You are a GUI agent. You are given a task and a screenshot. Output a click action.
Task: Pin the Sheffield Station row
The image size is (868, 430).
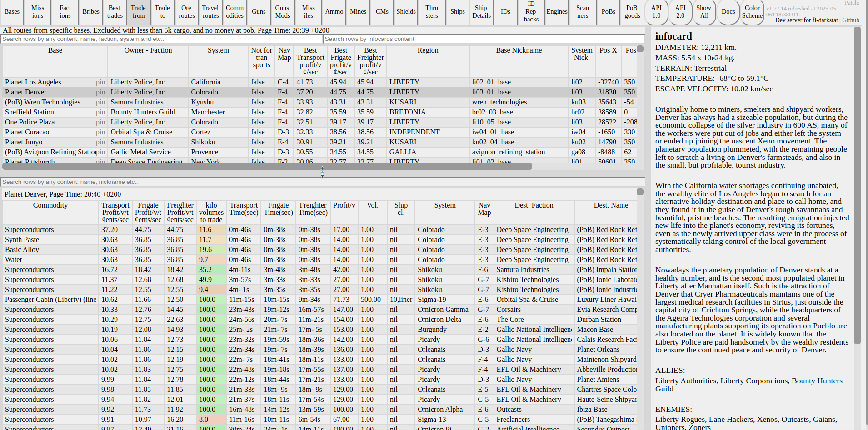[x=100, y=112]
